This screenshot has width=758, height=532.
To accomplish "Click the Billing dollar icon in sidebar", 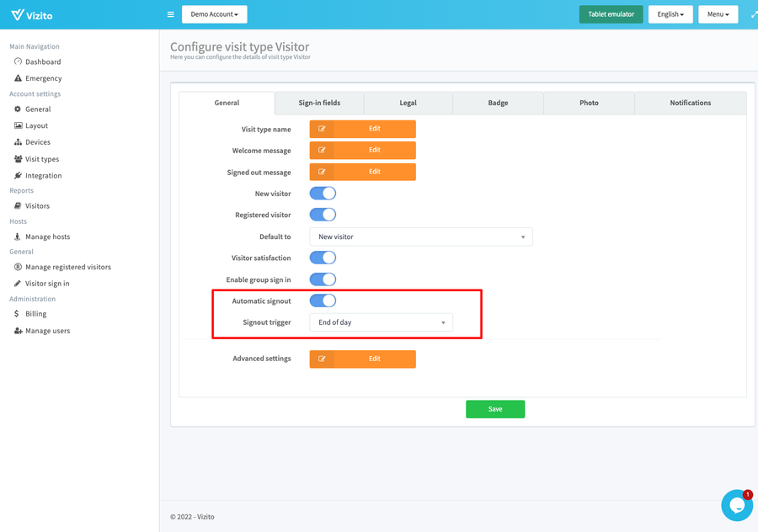I will click(18, 314).
